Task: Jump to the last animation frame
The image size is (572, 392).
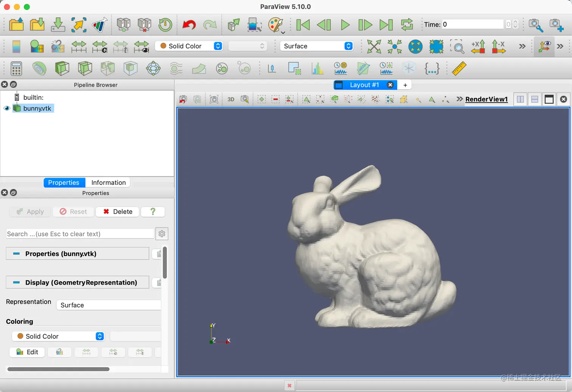Action: pos(386,25)
